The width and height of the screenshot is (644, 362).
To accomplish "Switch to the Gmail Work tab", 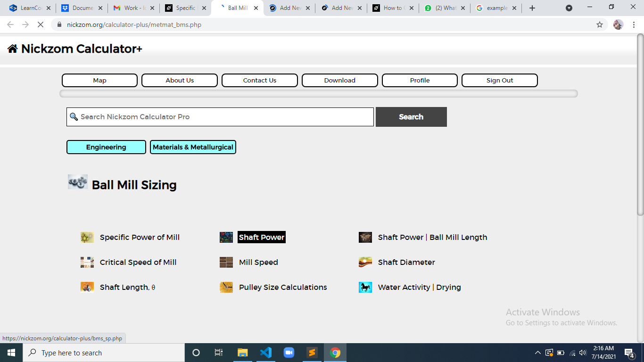I will pos(133,8).
